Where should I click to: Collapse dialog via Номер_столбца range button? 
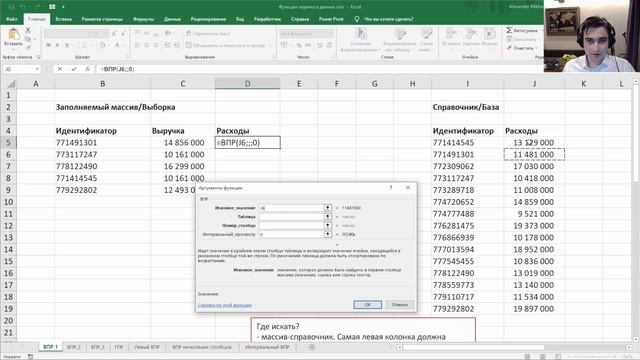[x=327, y=225]
